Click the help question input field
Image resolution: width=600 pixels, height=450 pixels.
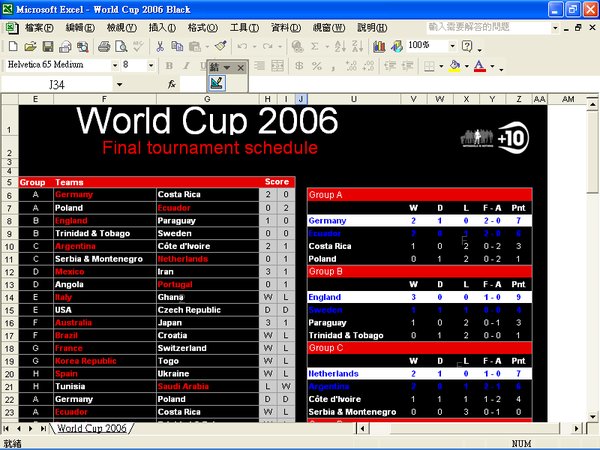(488, 27)
